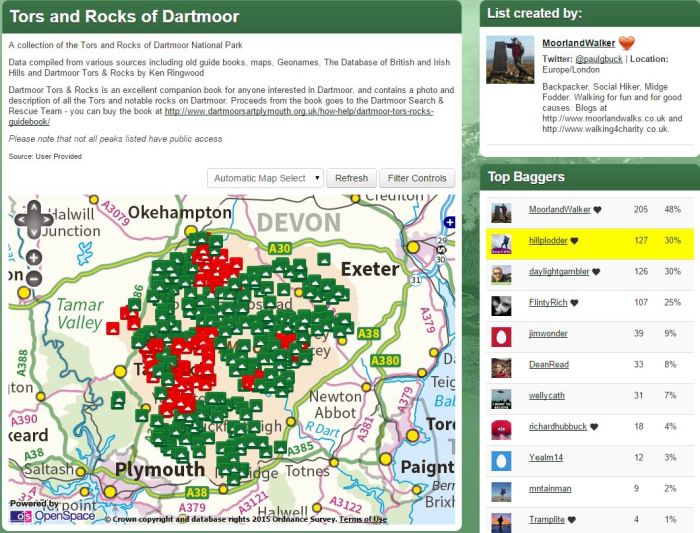
Task: Open the Filter Controls panel
Action: pos(417,178)
